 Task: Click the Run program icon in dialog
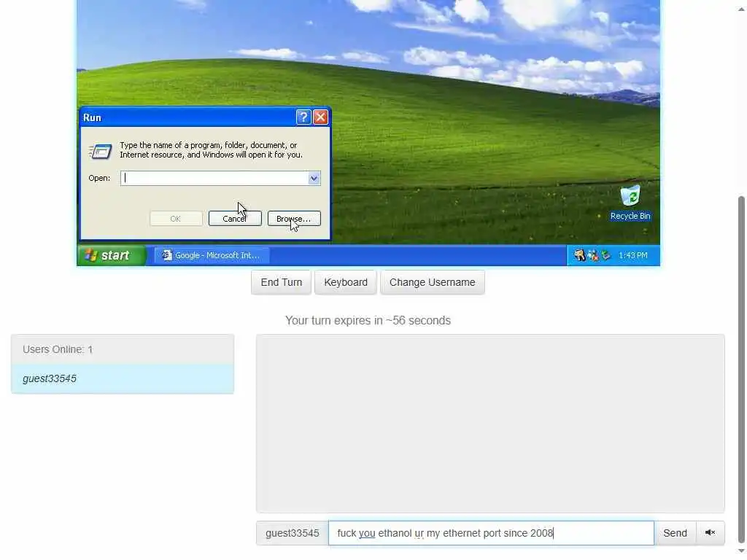[100, 152]
